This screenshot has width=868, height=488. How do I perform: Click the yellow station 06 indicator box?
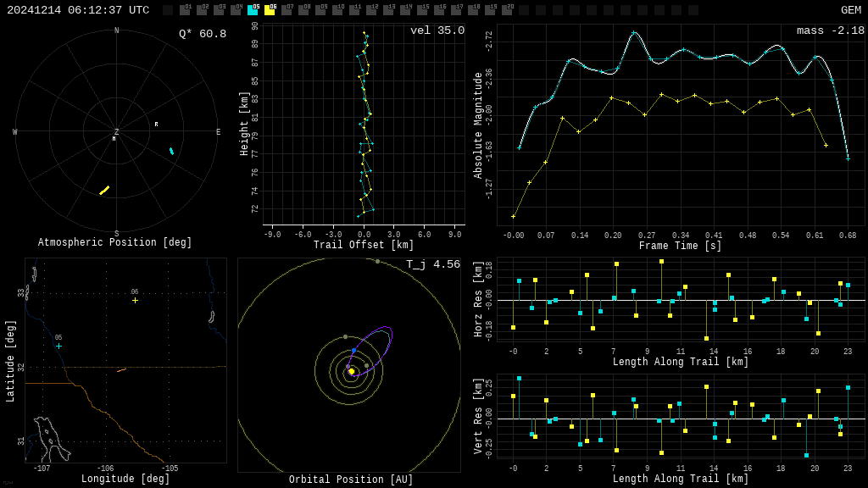pos(270,10)
